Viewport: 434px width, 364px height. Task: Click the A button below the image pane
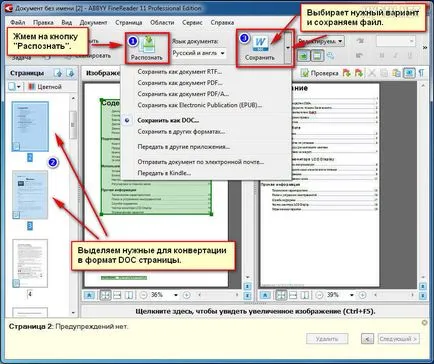click(x=89, y=295)
